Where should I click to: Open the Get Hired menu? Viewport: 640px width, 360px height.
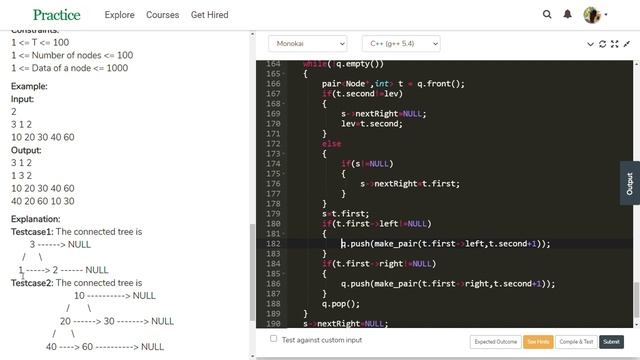[x=209, y=15]
